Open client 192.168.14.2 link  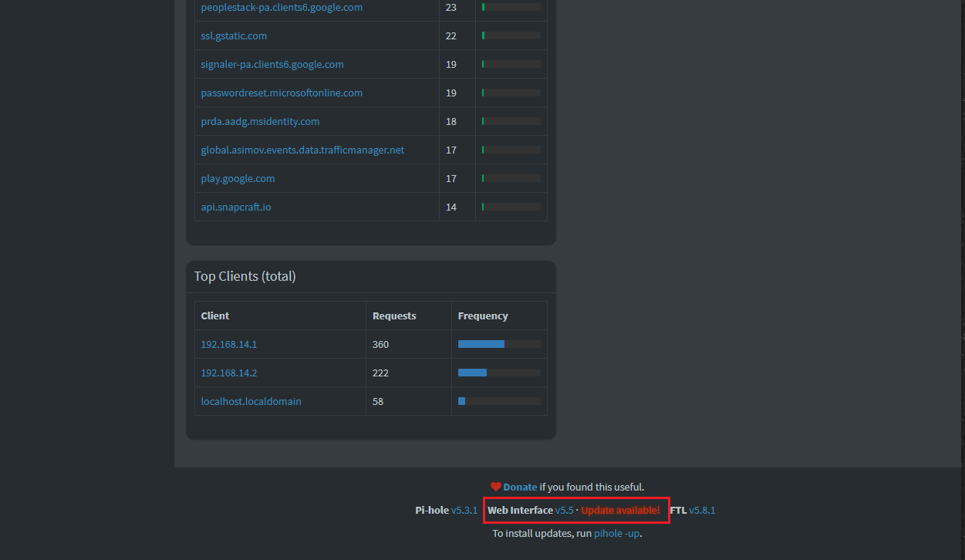[229, 373]
